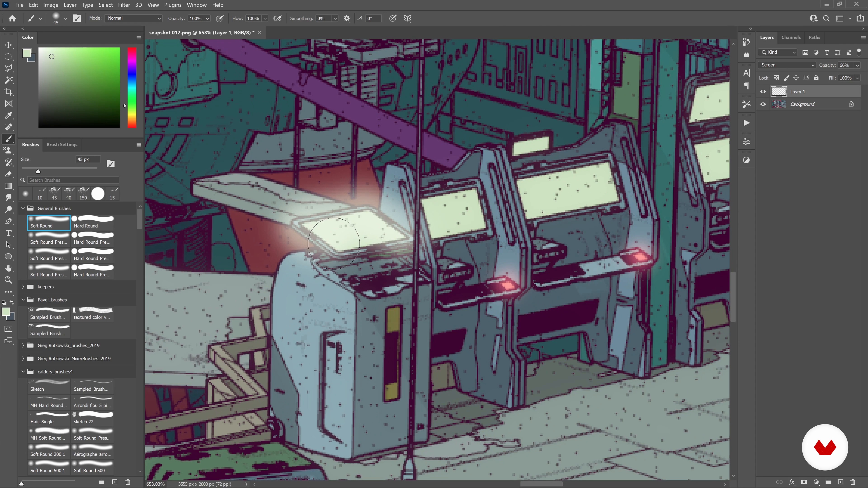Screen dimensions: 868x488
Task: Select the Path Selection tool
Action: click(x=9, y=245)
